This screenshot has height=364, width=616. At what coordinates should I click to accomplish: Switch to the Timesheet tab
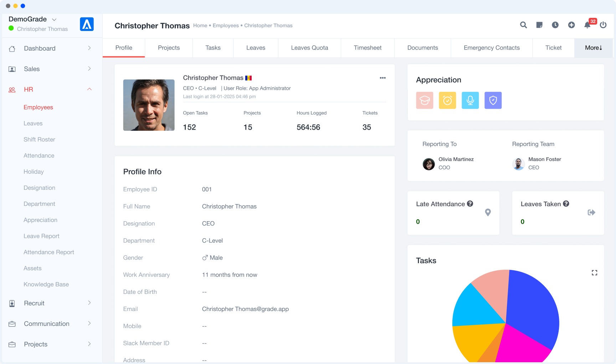pyautogui.click(x=368, y=47)
